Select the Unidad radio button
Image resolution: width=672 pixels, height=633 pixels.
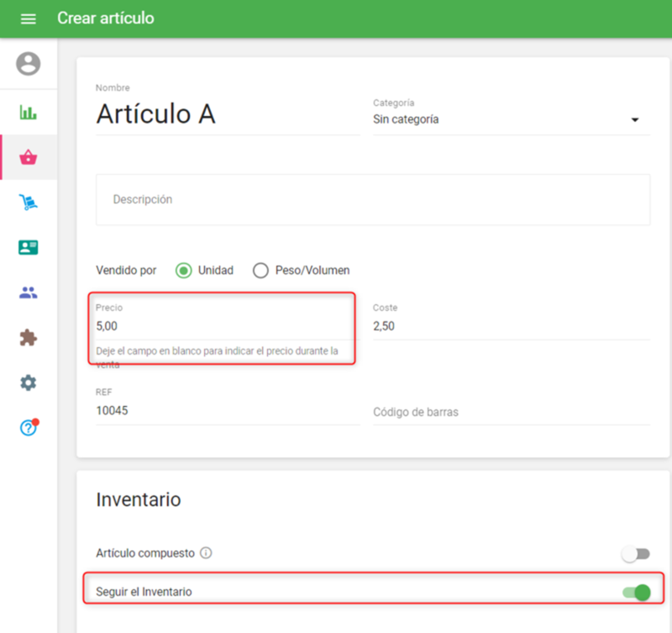point(184,271)
